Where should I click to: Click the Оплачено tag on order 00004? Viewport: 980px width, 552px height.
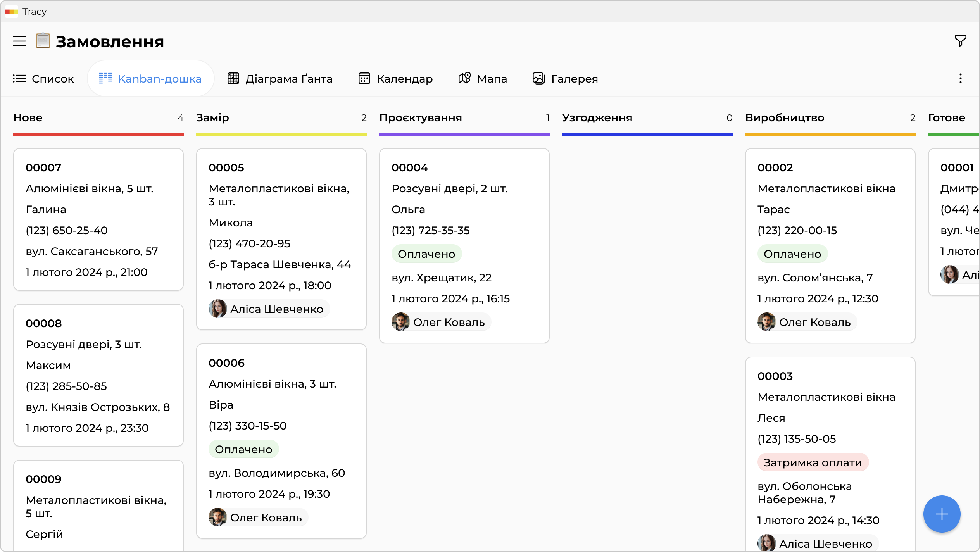click(x=426, y=254)
